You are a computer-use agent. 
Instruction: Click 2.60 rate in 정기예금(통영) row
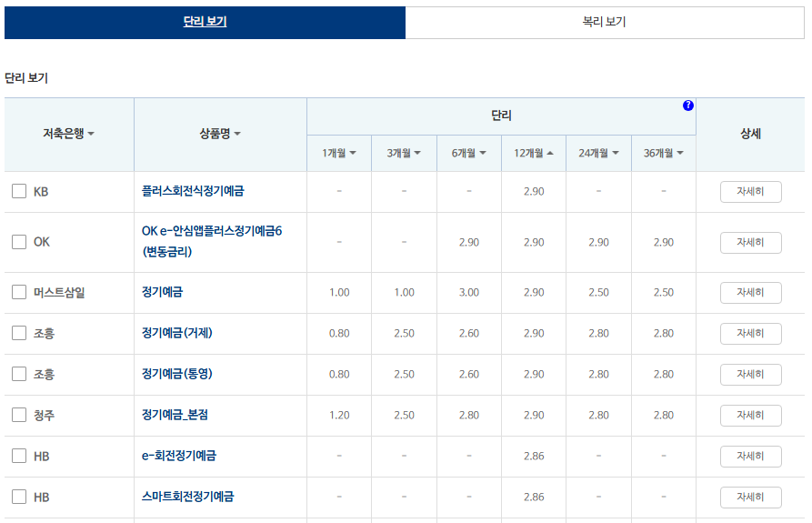pyautogui.click(x=468, y=375)
